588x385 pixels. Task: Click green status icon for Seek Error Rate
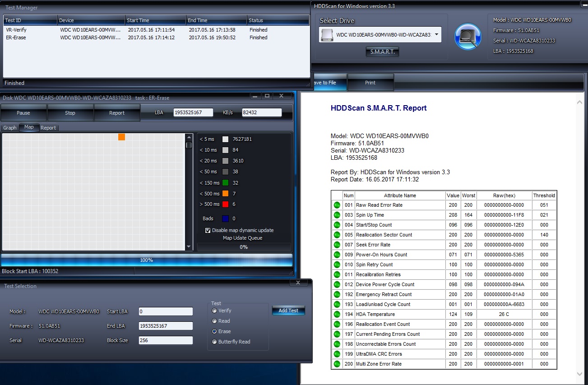click(x=337, y=245)
